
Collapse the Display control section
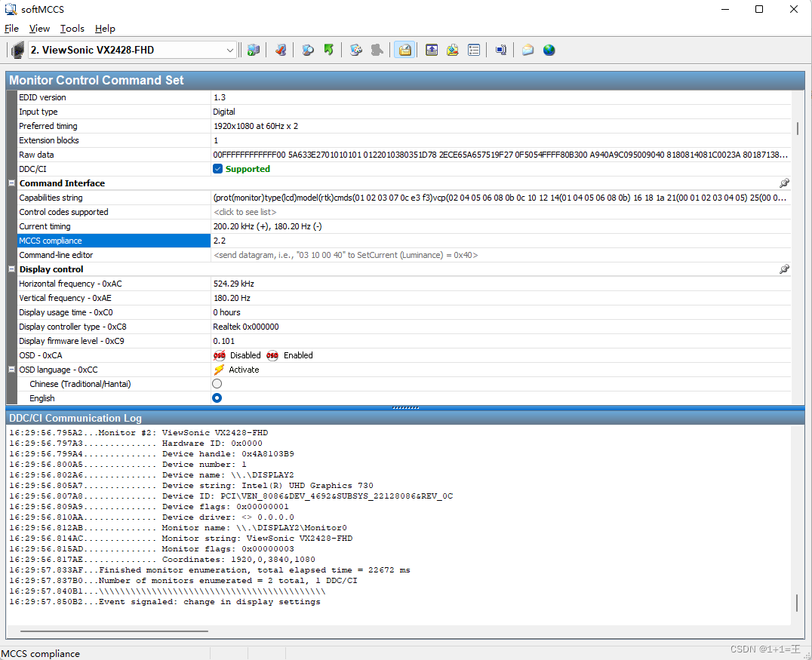coord(11,269)
